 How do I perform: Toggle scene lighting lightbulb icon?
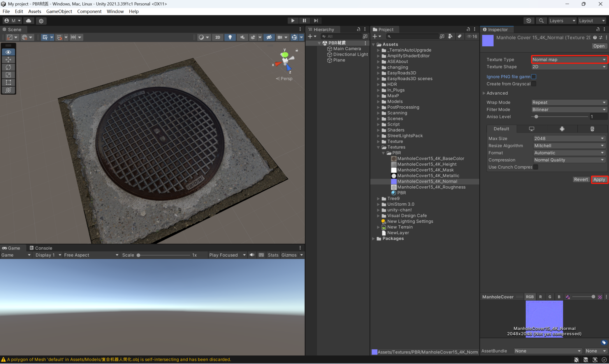click(230, 37)
